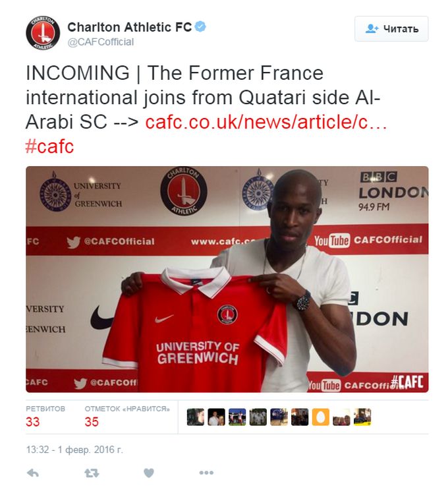This screenshot has height=499, width=448.
Task: Open the cafc.co.uk news article link
Action: pos(266,122)
